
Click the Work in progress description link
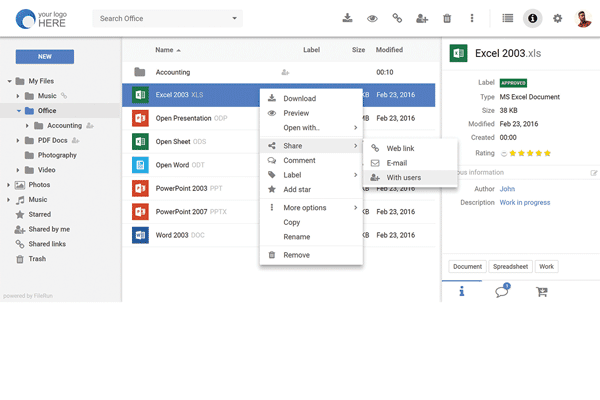pos(525,202)
